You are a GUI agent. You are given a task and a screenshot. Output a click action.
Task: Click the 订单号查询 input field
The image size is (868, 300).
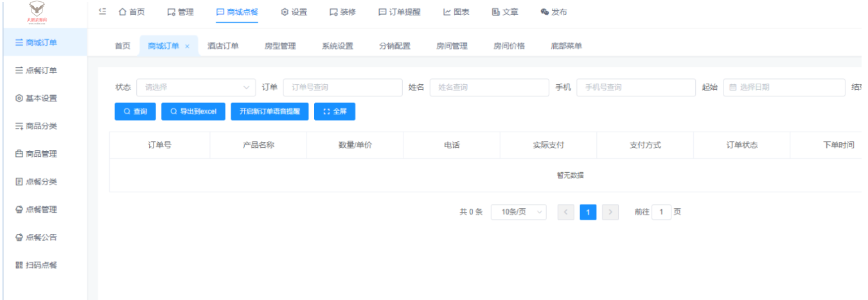(342, 87)
